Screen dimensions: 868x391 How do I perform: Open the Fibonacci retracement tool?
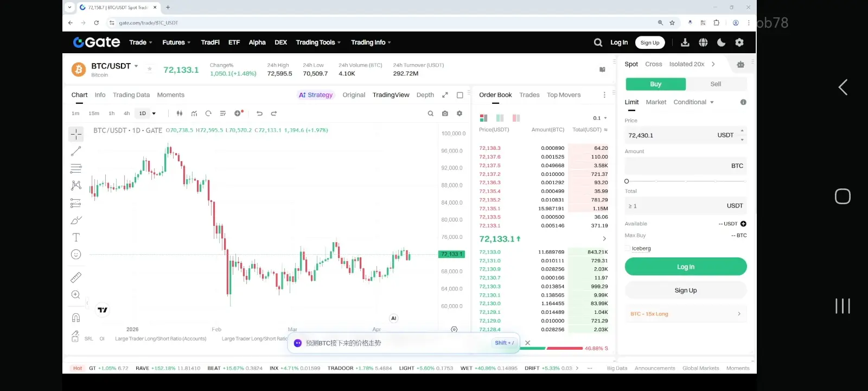76,168
